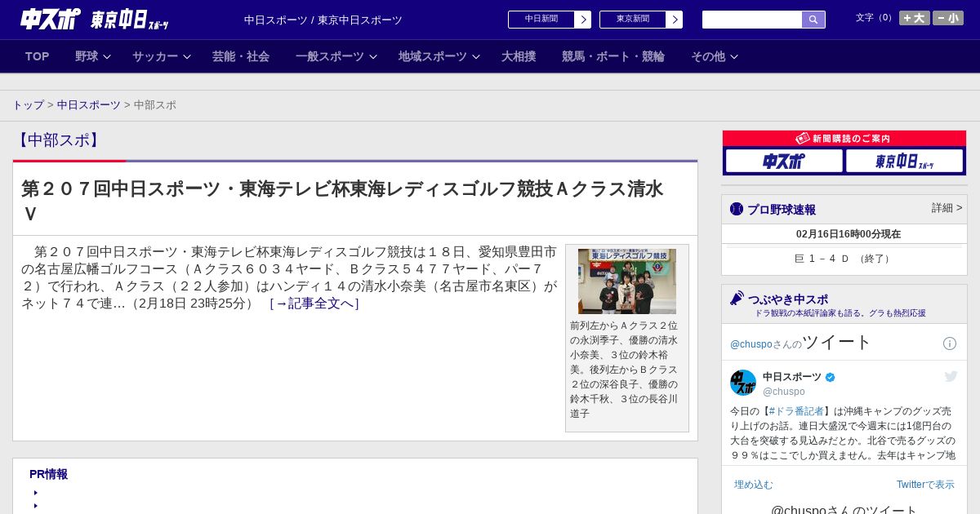
Task: Click the 中スポ subscription banner button
Action: click(784, 161)
